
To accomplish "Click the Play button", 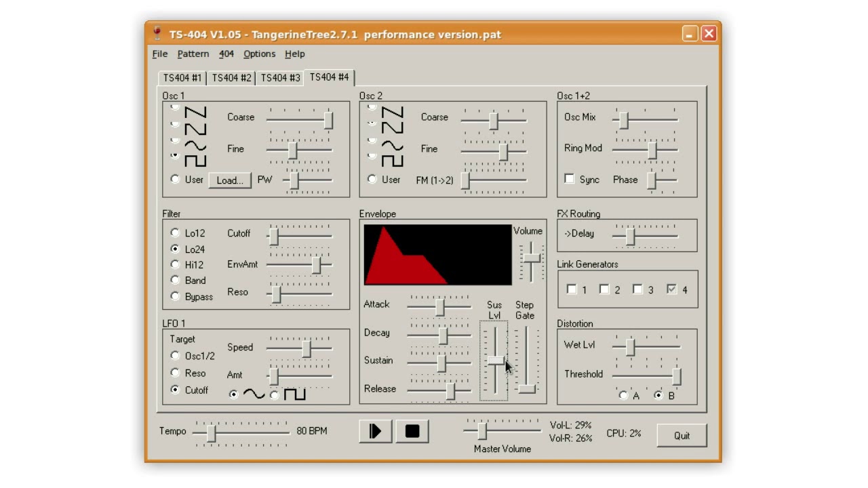I will click(x=375, y=431).
